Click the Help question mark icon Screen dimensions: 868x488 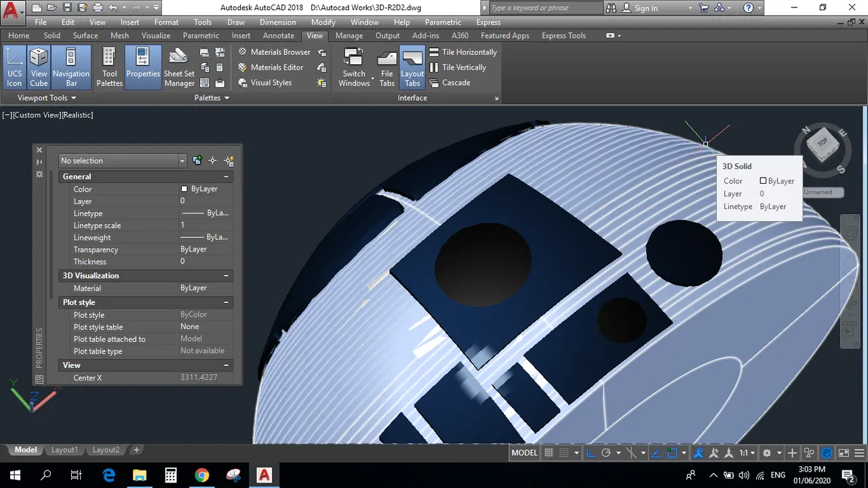[x=749, y=8]
